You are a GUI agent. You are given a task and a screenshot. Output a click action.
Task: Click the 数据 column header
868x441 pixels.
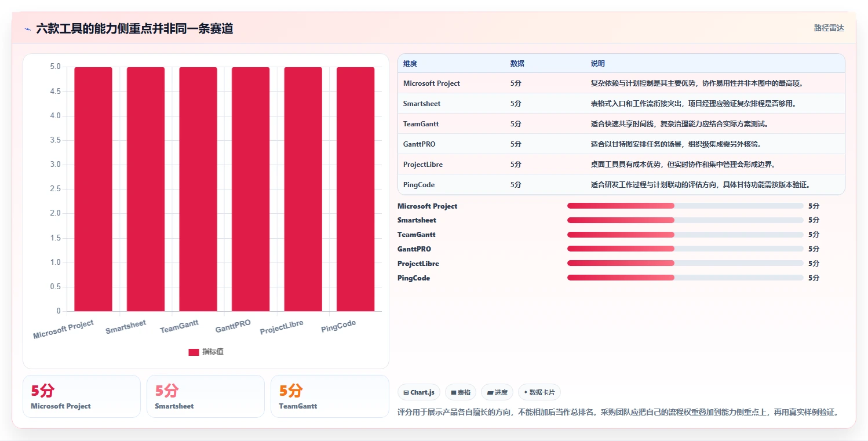click(517, 63)
